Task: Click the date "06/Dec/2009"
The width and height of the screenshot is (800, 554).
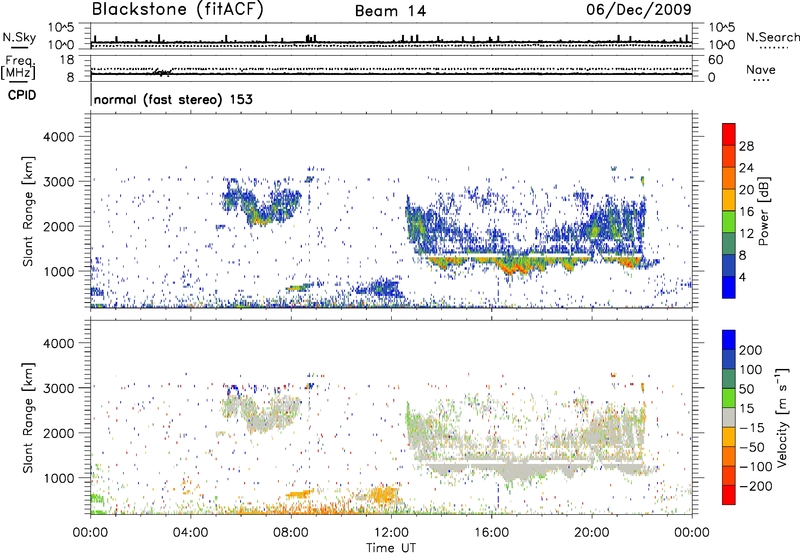Action: [639, 9]
